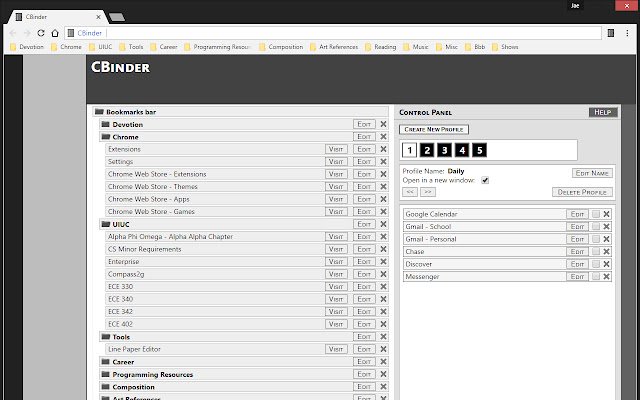
Task: Switch to profile 5 tab
Action: pyautogui.click(x=480, y=150)
